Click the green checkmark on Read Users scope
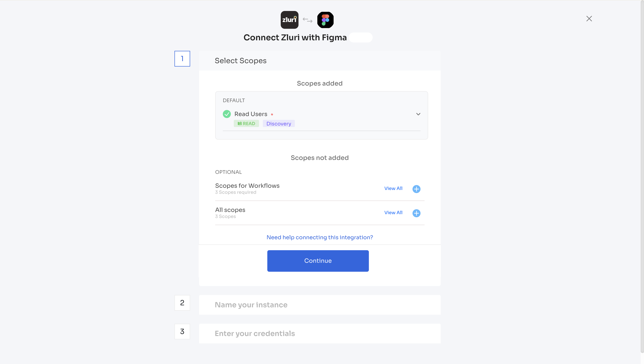 pyautogui.click(x=227, y=114)
